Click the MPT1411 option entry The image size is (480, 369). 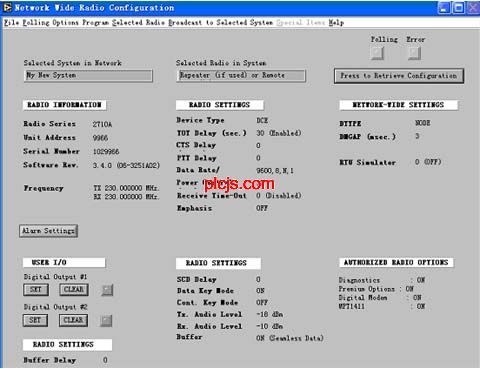382,306
